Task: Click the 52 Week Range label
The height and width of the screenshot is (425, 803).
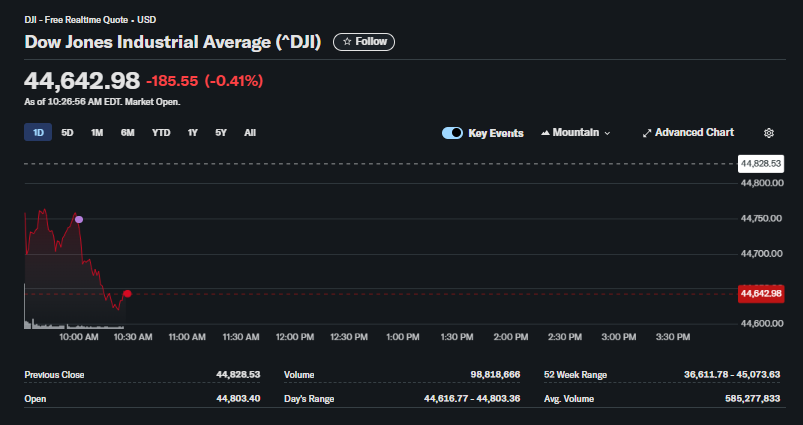Action: pyautogui.click(x=575, y=375)
